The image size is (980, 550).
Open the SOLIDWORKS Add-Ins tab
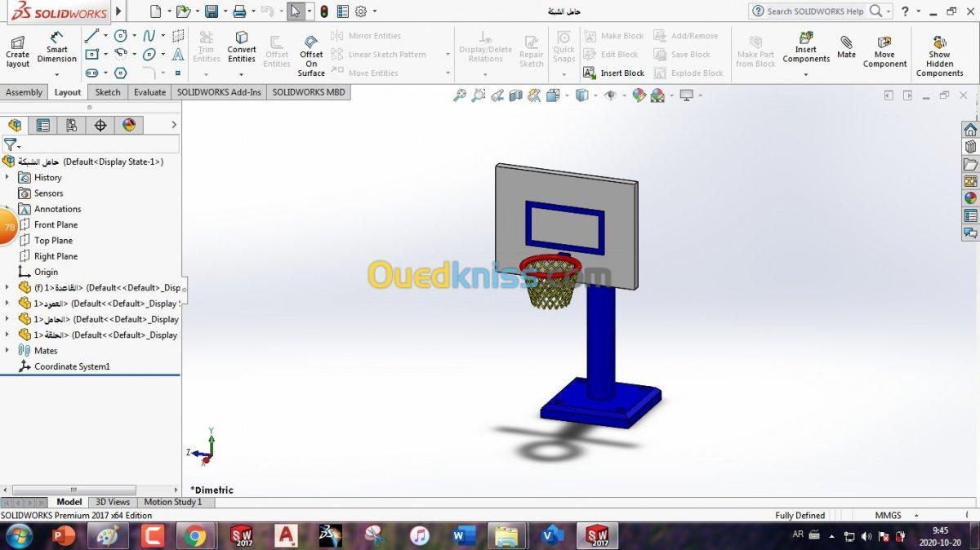219,92
